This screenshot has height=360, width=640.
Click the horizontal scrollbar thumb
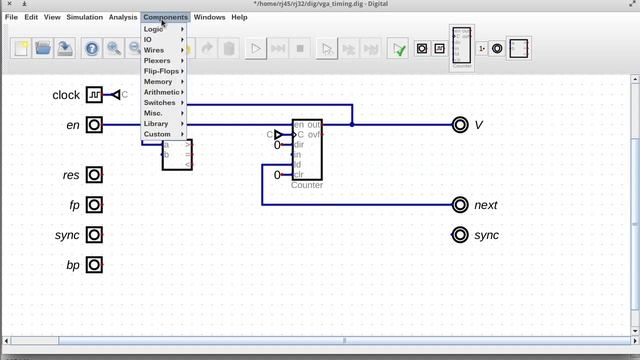pos(344,340)
